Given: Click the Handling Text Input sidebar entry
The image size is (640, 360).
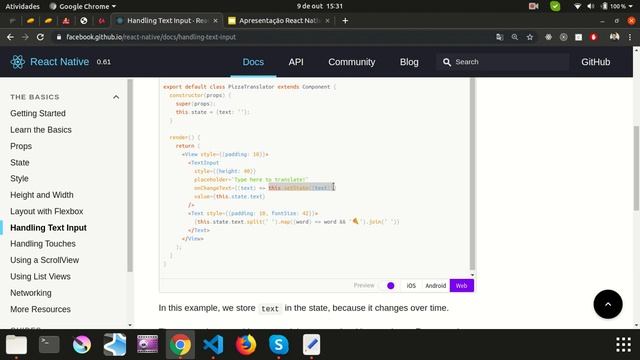Looking at the screenshot, I should (48, 228).
